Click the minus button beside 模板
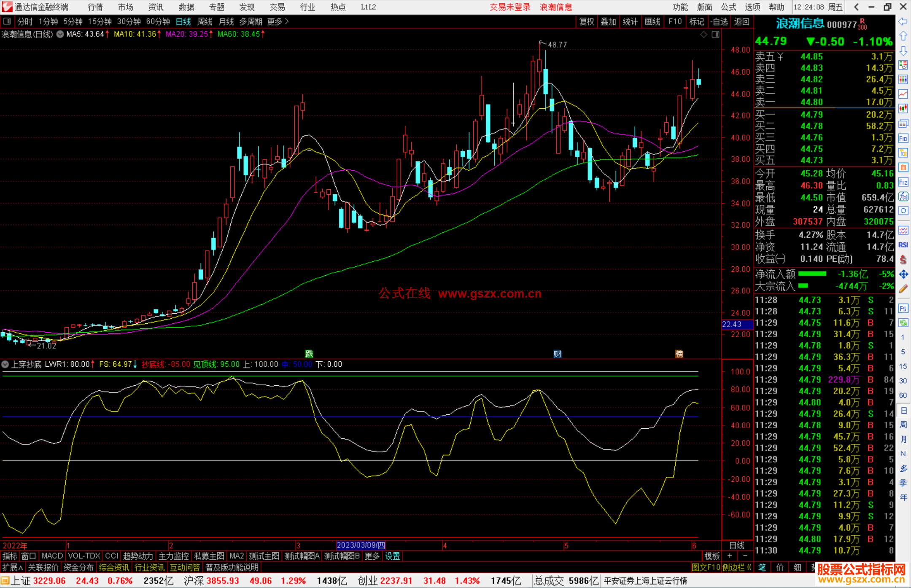911x588 pixels. [745, 556]
